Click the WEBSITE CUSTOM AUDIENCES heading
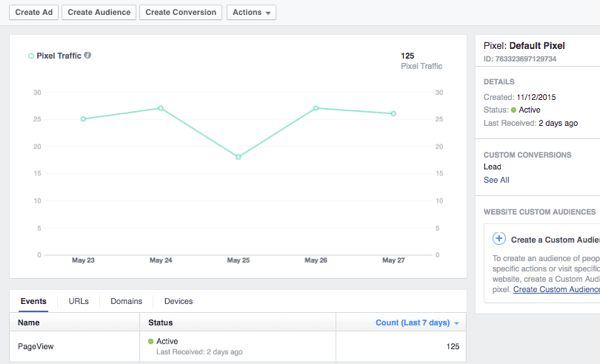This screenshot has width=600, height=364. tap(540, 212)
